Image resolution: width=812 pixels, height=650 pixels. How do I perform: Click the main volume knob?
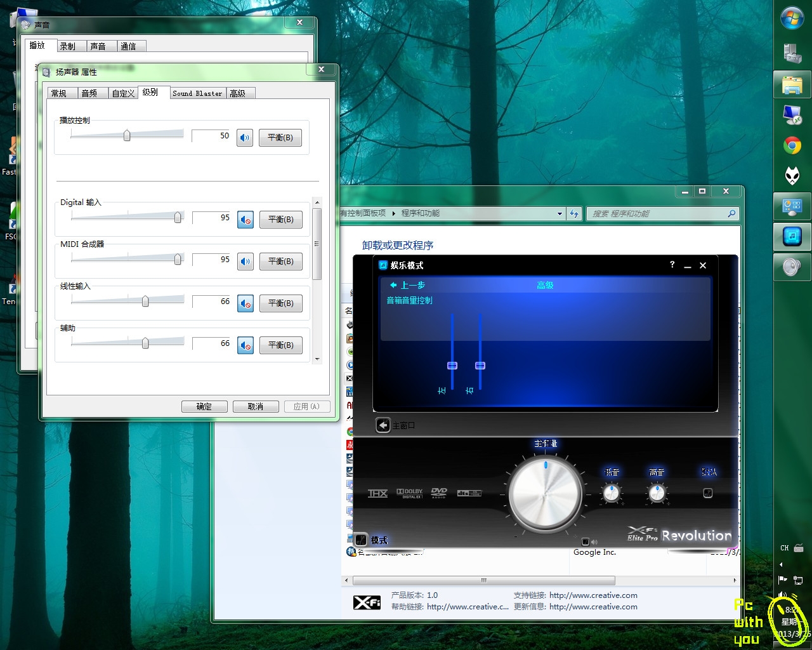tap(545, 494)
